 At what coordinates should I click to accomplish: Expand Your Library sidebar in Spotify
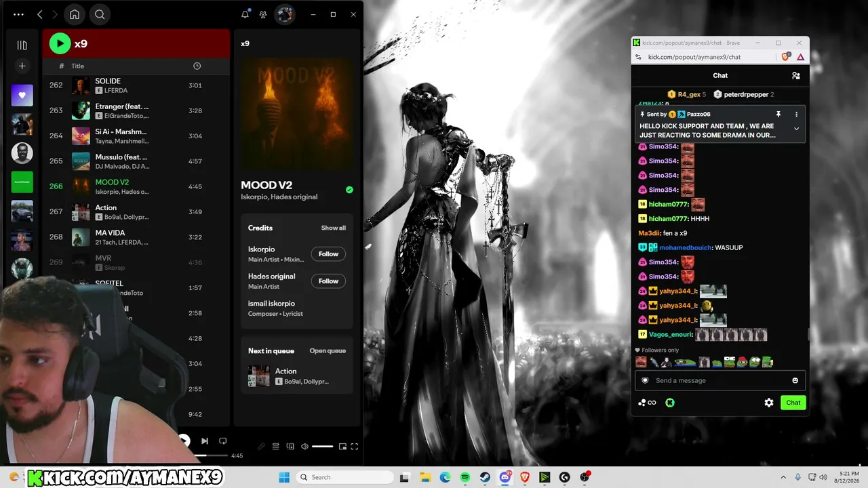[22, 45]
